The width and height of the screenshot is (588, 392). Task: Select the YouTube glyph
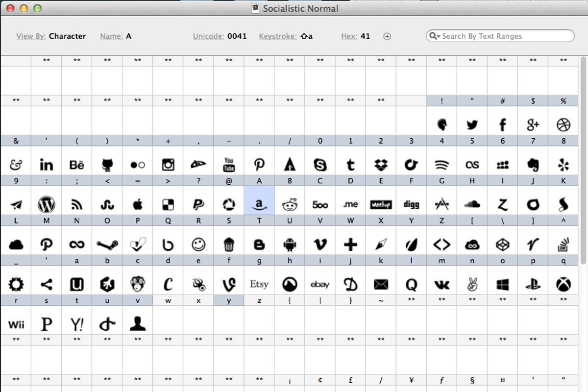229,165
